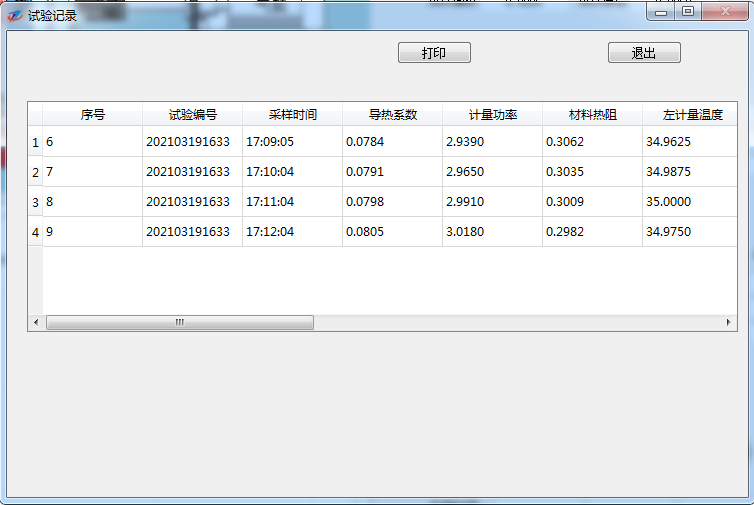This screenshot has width=754, height=505.
Task: Click the 打印 print button
Action: pos(434,53)
